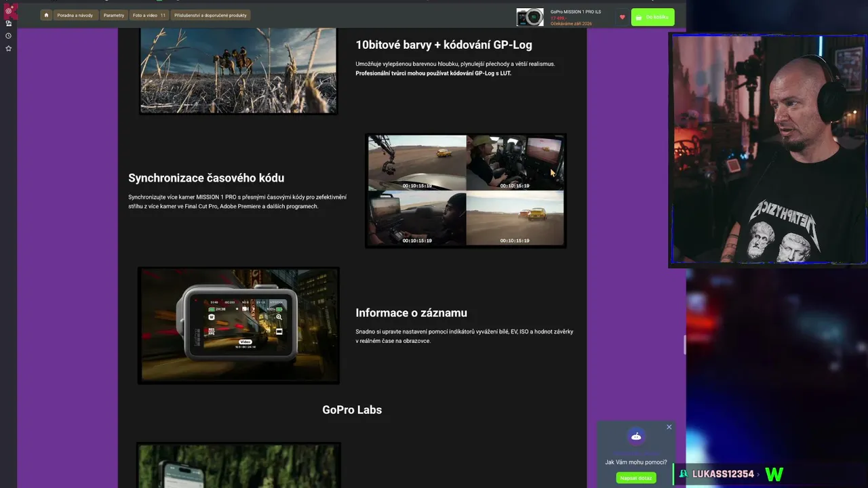Open Příslušenství a doporučené produkty tab

pos(210,15)
